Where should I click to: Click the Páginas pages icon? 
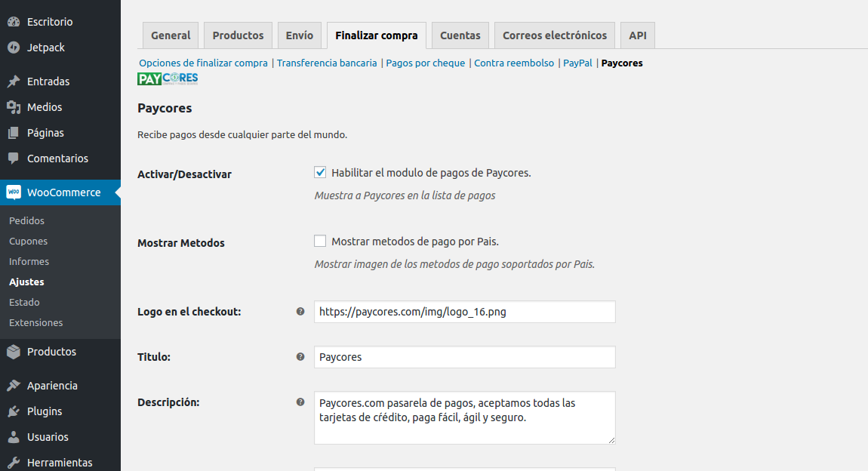14,133
